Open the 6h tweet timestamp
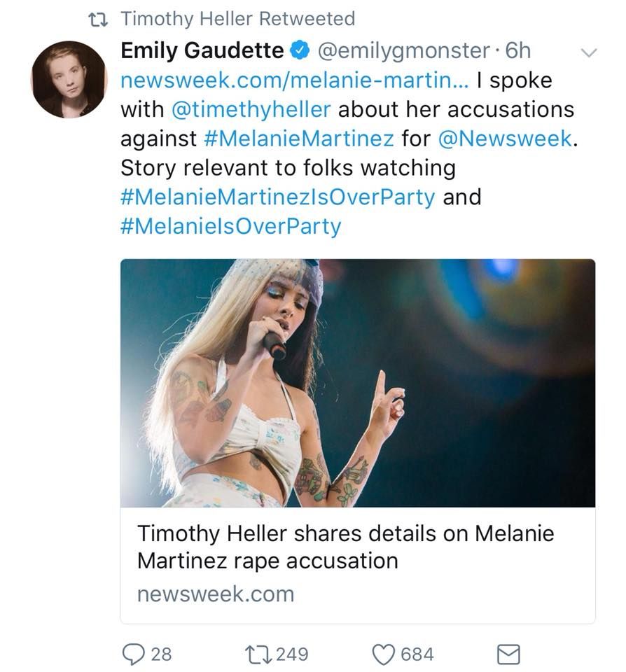626x672 pixels. click(517, 50)
